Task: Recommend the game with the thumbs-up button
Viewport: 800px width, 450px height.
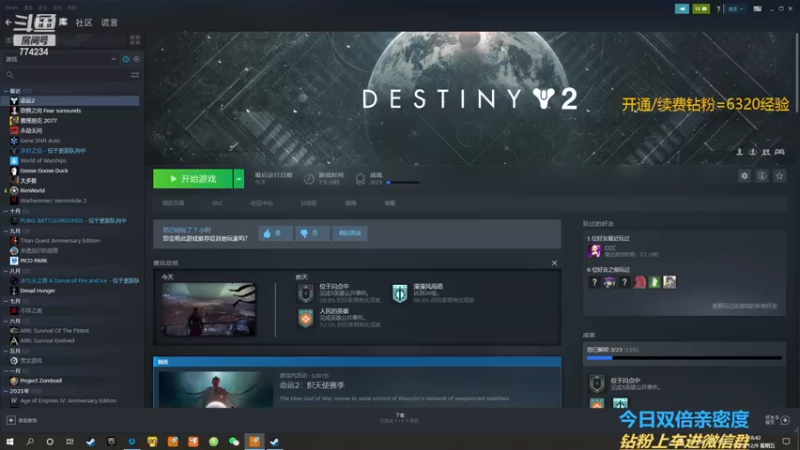Action: (275, 233)
